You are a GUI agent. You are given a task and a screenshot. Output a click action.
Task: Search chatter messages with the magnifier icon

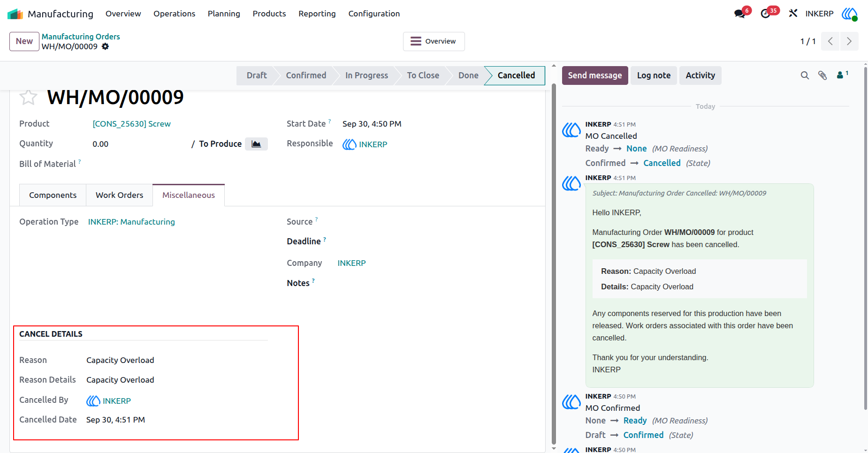coord(805,75)
